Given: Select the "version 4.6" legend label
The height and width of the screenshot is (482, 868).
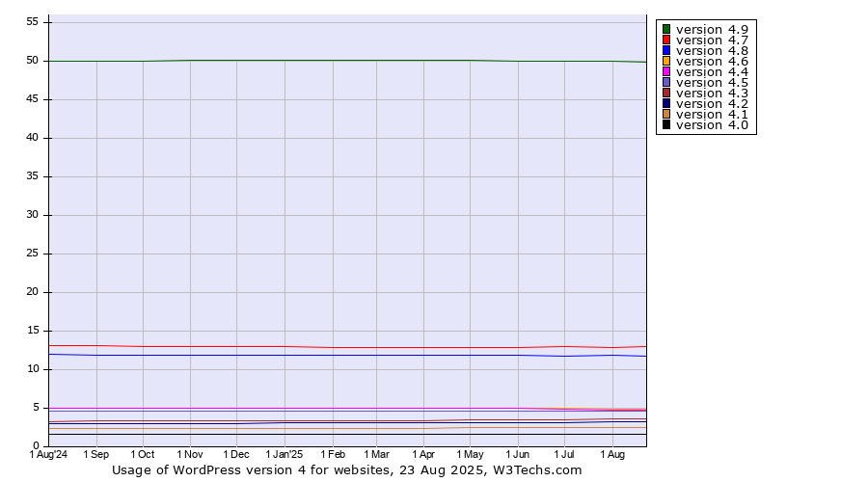Looking at the screenshot, I should 712,61.
